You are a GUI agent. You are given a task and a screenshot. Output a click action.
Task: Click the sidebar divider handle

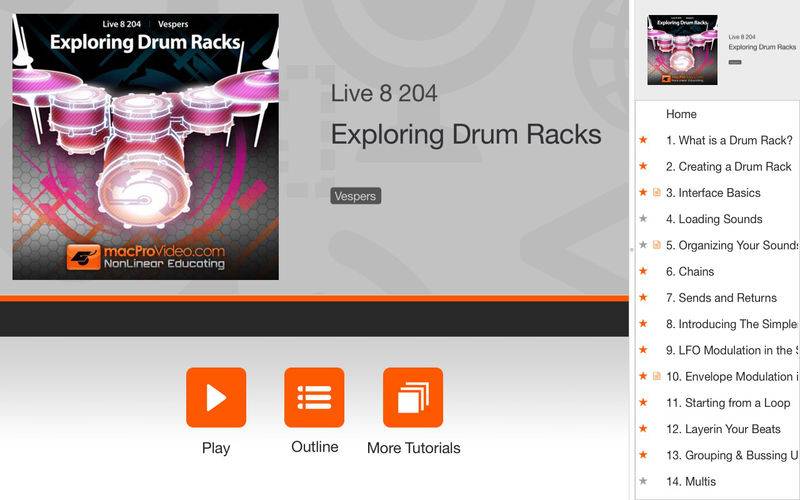click(632, 249)
